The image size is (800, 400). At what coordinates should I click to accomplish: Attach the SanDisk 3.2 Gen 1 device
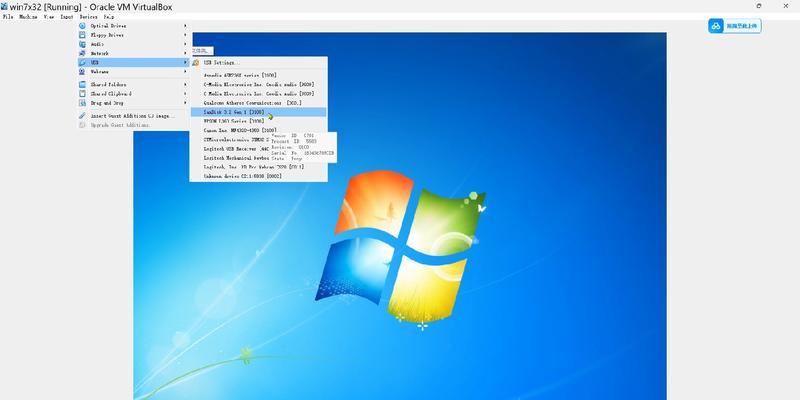(x=258, y=112)
